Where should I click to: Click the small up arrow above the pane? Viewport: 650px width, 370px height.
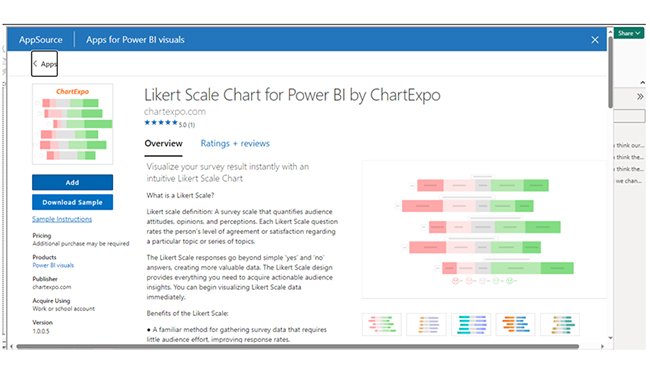coord(642,82)
